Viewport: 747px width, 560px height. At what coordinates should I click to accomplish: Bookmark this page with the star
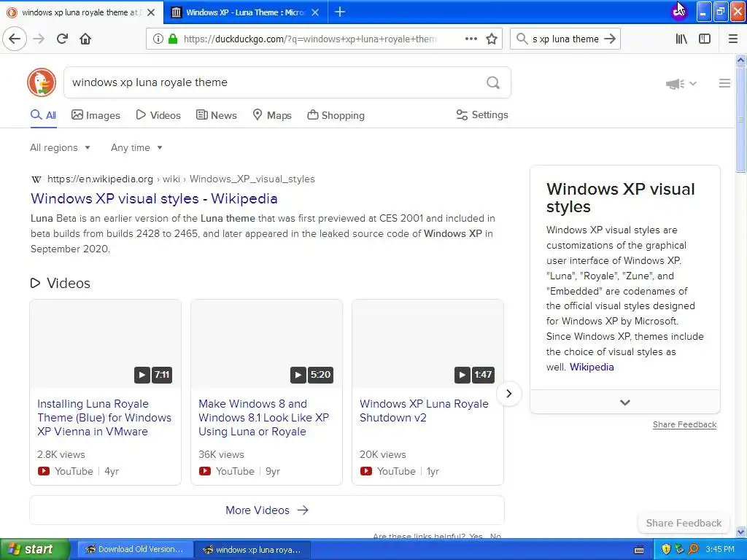pyautogui.click(x=492, y=39)
